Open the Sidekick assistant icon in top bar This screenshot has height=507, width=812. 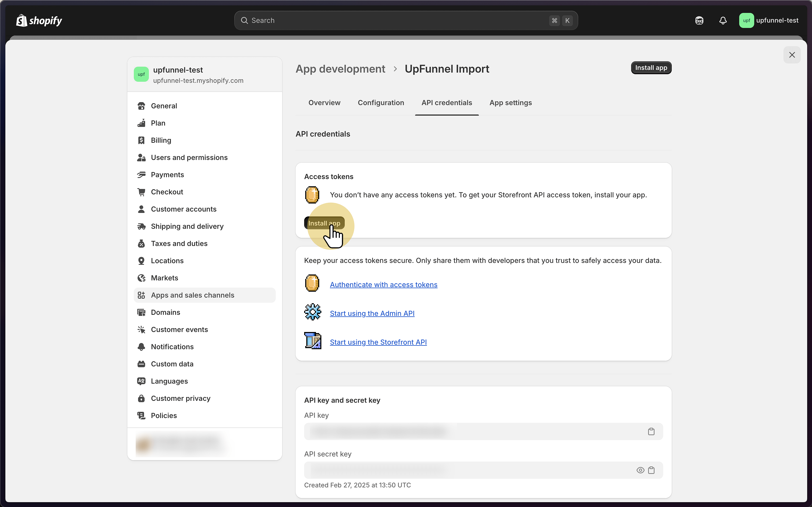pos(699,20)
